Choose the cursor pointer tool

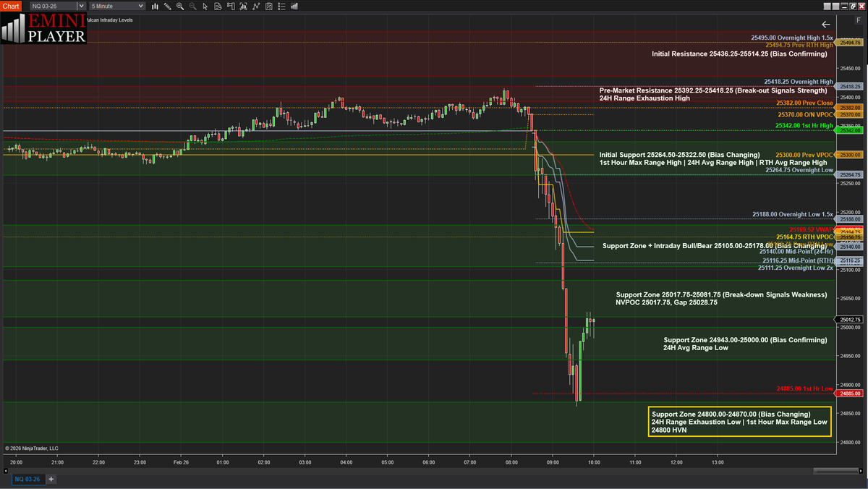(x=205, y=6)
